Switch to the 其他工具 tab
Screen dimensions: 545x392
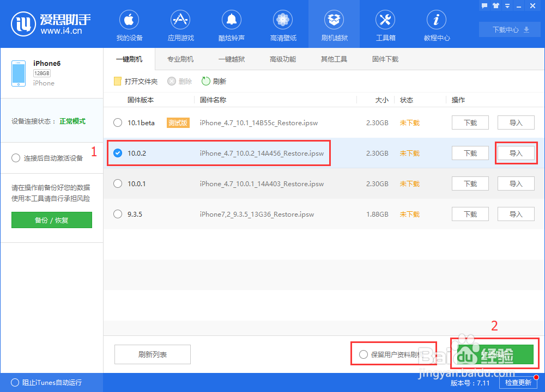coord(334,59)
